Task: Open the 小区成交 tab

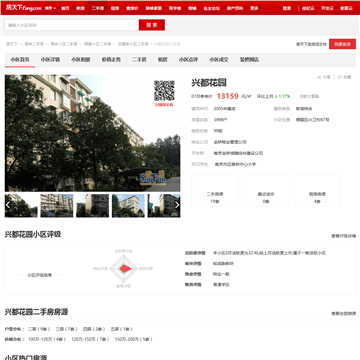Action: point(219,60)
